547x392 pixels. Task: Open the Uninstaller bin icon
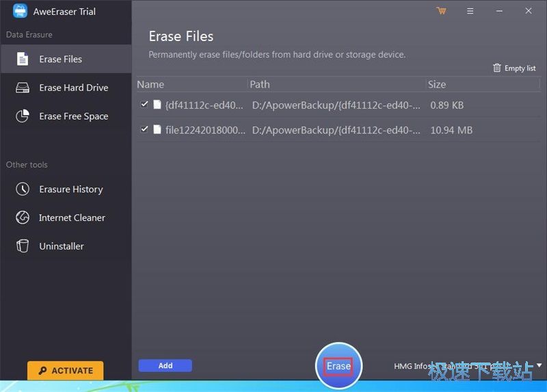point(23,246)
